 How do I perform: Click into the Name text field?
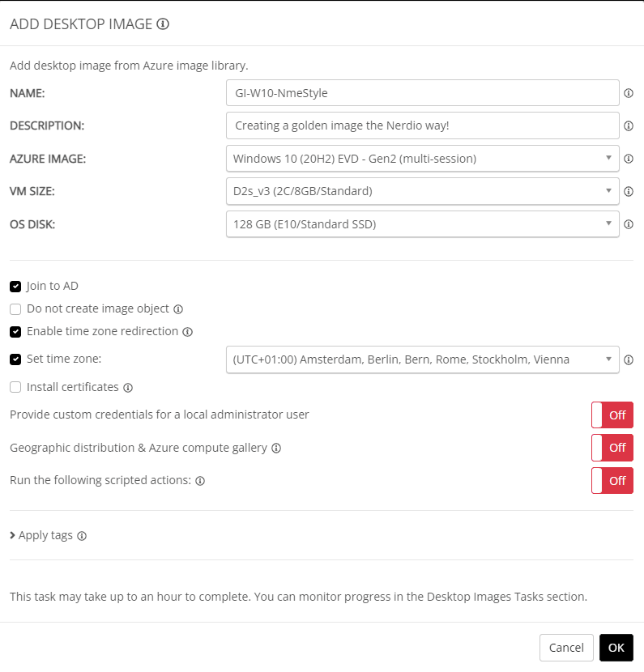coord(422,93)
